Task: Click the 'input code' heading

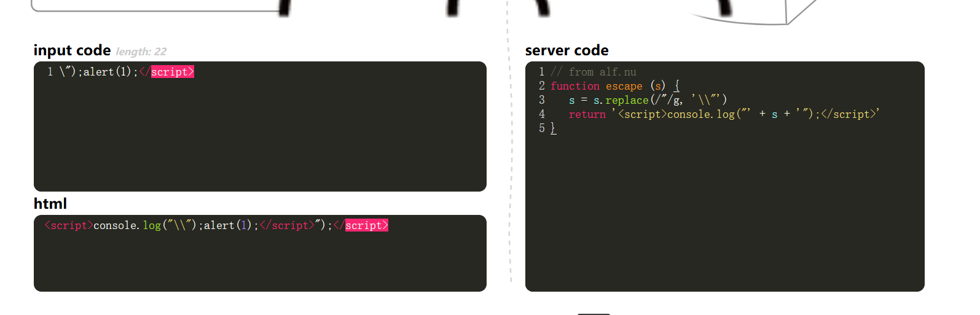Action: point(72,50)
